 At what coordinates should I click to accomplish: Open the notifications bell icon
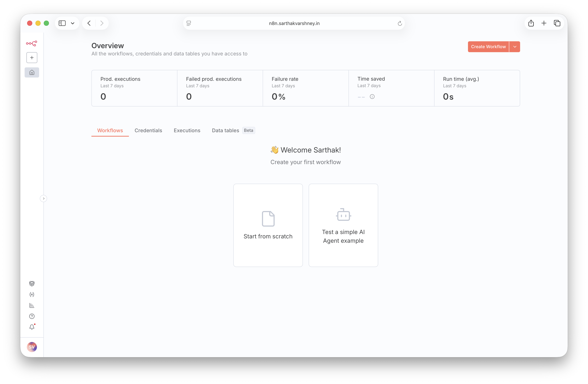pos(32,327)
